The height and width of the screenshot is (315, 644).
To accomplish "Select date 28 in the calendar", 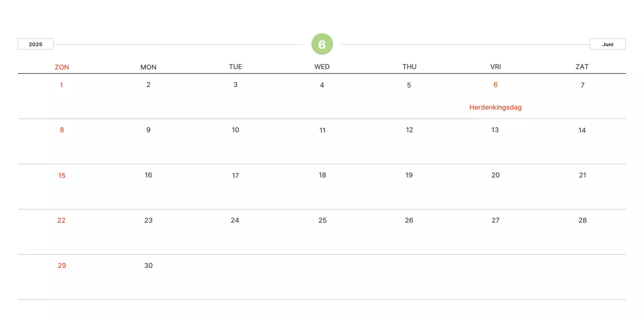I will pos(583,220).
